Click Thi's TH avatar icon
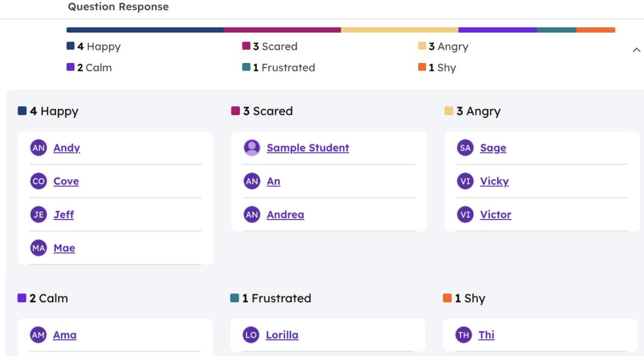Image resolution: width=644 pixels, height=356 pixels. point(463,335)
